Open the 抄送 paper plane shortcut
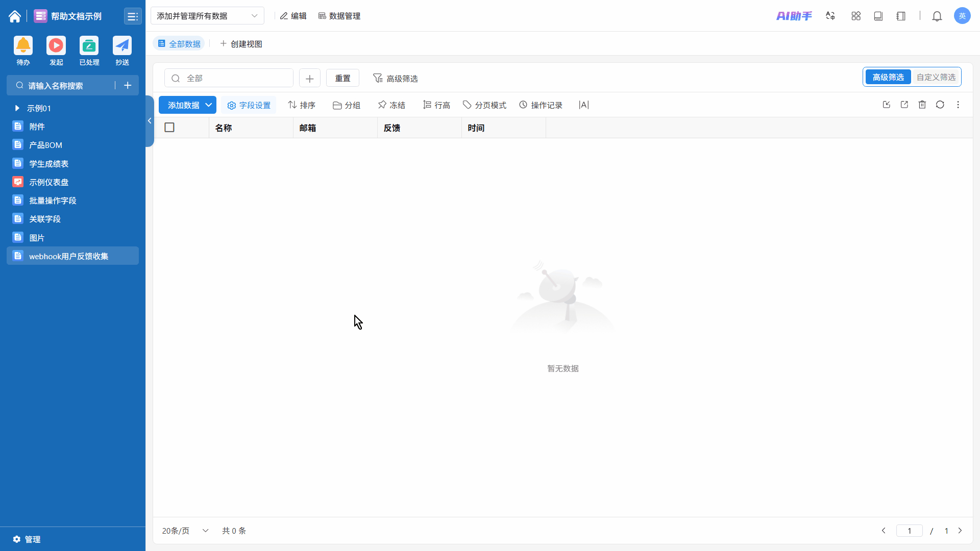This screenshot has width=980, height=551. coord(122,46)
